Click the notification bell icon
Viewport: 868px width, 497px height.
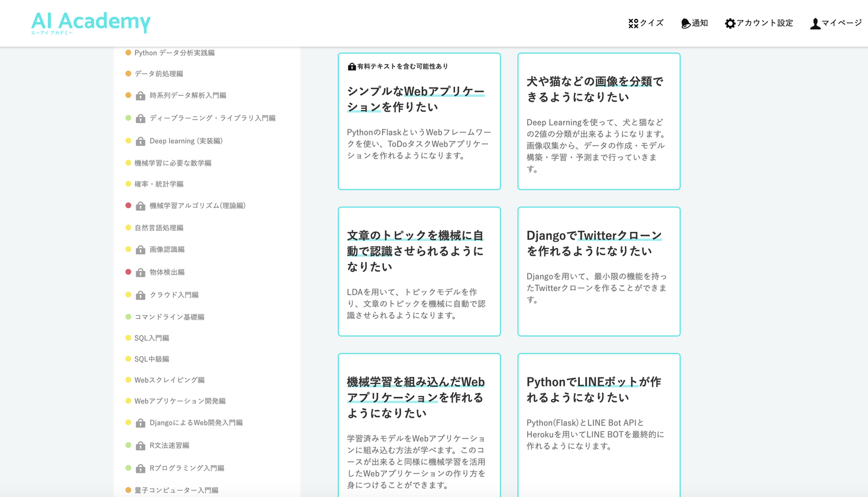pyautogui.click(x=685, y=24)
